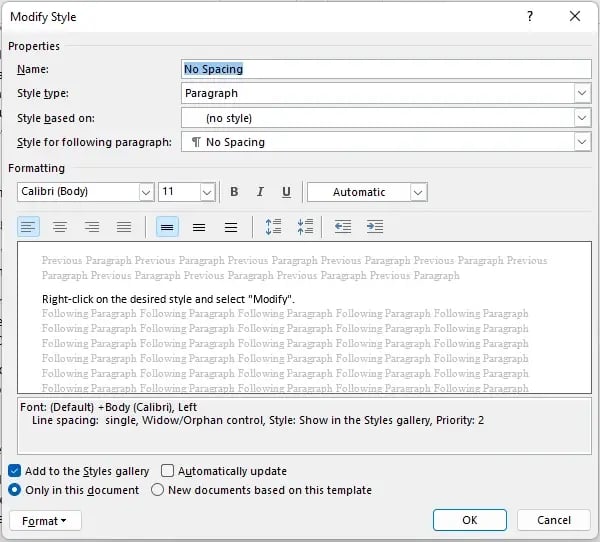Viewport: 600px width, 542px height.
Task: Toggle Italic formatting button
Action: pos(260,192)
